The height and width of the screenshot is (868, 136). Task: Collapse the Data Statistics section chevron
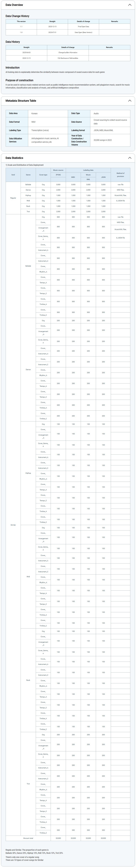pyautogui.click(x=130, y=158)
